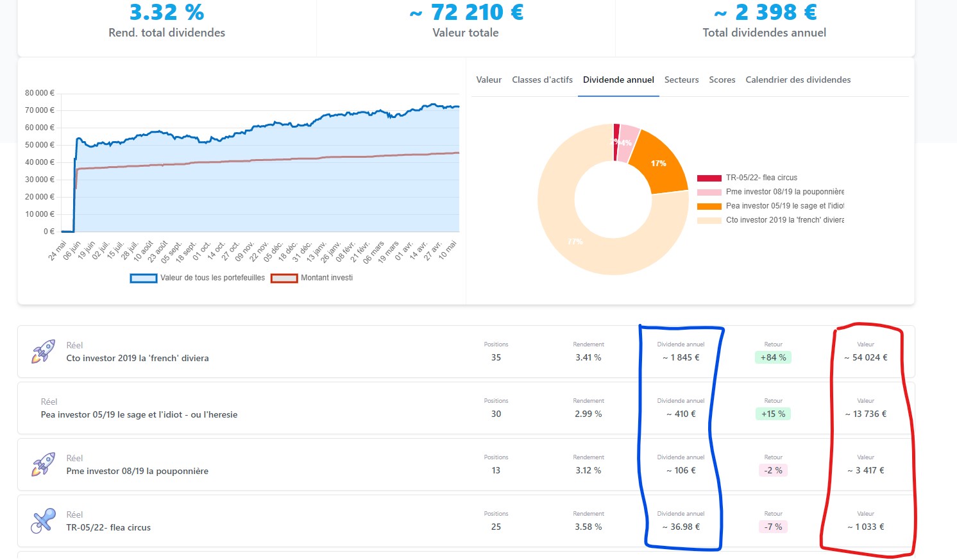
Task: Click the ~ 106 € annual dividend value
Action: [681, 470]
